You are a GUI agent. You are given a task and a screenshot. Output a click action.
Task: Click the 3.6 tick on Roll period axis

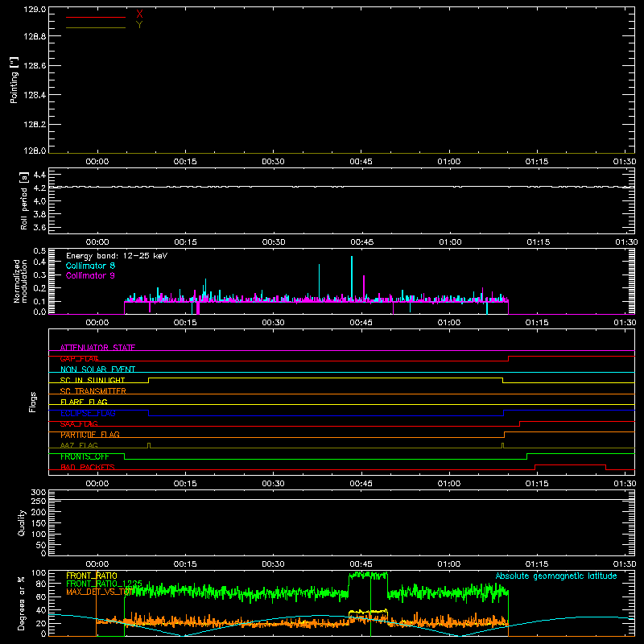pos(39,227)
